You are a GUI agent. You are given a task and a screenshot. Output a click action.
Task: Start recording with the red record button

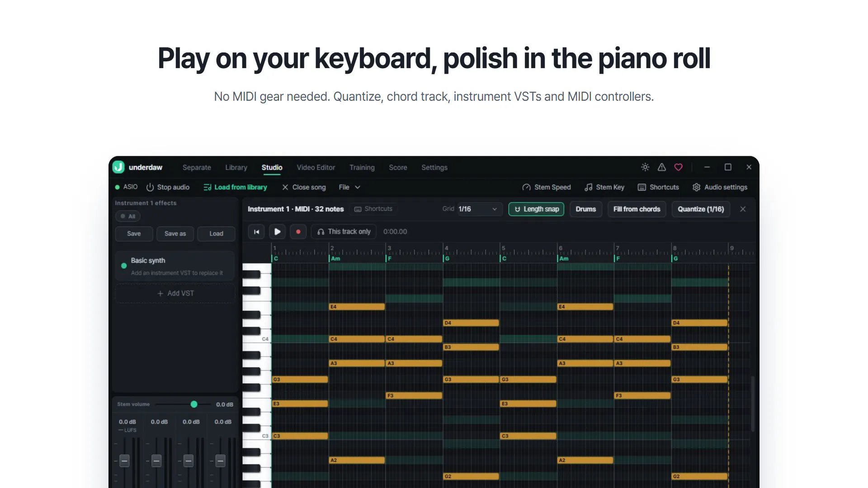(298, 232)
